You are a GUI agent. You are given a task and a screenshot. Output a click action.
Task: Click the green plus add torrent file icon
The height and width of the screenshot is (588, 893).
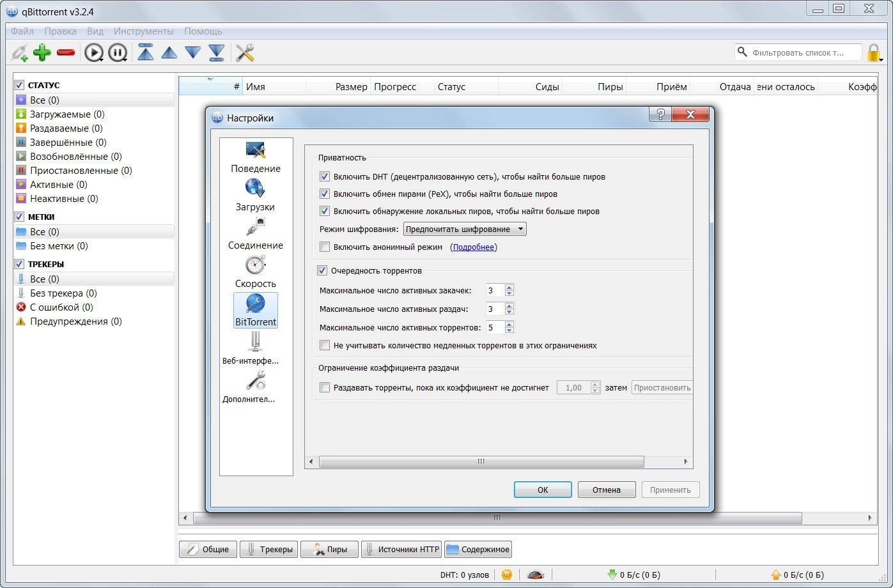(x=42, y=52)
